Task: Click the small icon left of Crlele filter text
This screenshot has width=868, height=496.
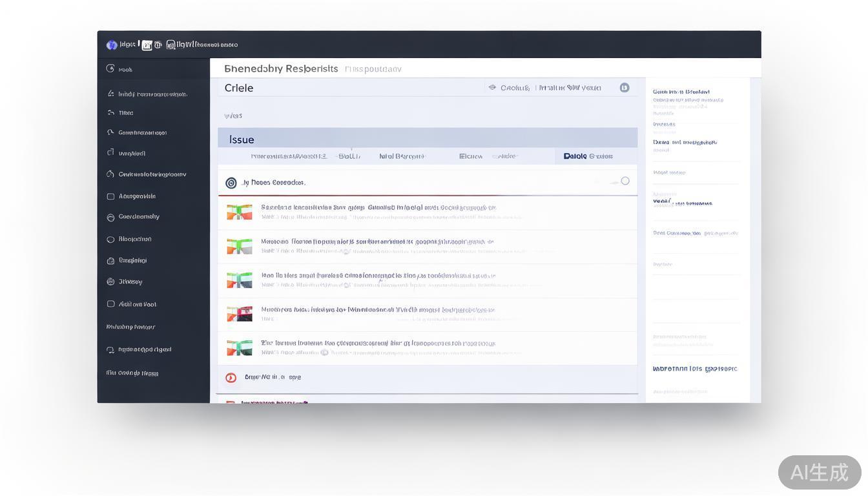Action: point(492,88)
